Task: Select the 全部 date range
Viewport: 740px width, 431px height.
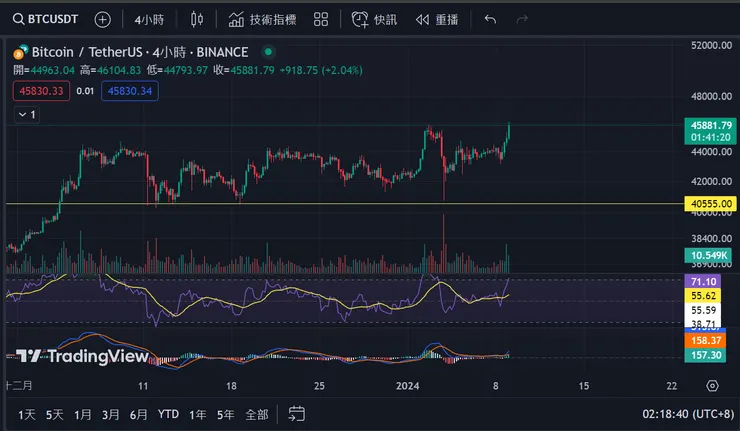Action: coord(257,415)
